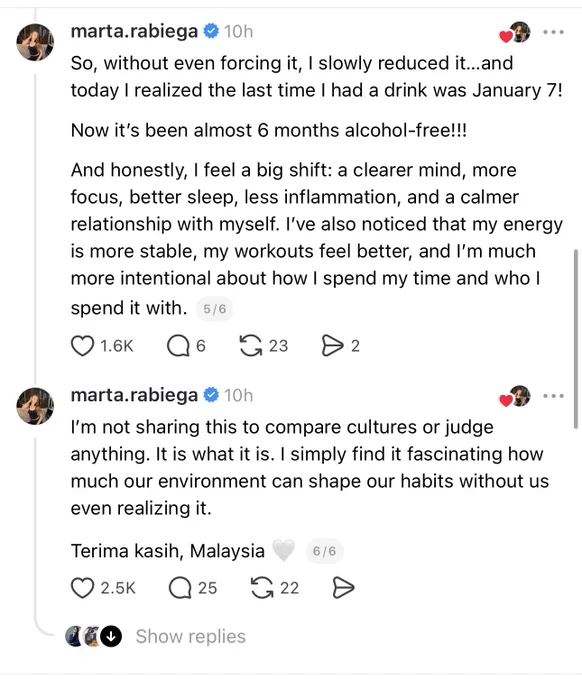
Task: Share the 5/6 post via send icon
Action: (x=332, y=346)
